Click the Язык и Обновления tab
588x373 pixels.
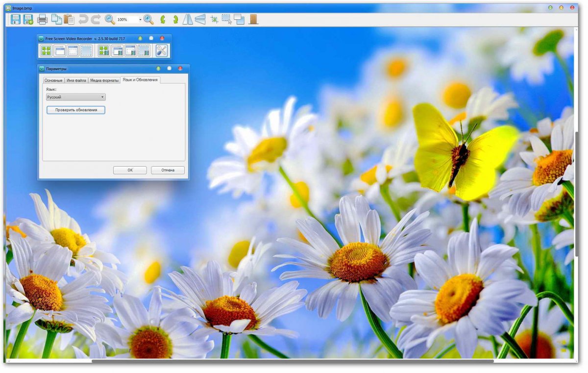pos(140,79)
